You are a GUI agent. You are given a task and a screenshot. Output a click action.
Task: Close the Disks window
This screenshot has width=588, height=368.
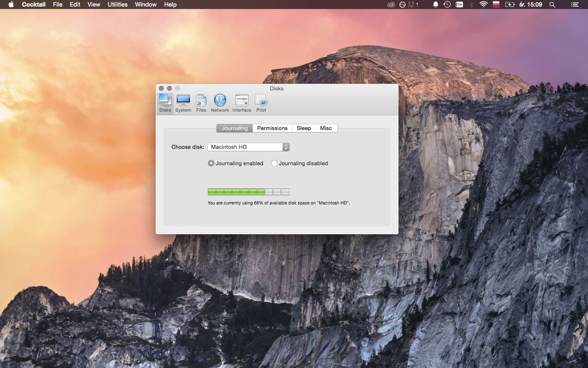161,88
